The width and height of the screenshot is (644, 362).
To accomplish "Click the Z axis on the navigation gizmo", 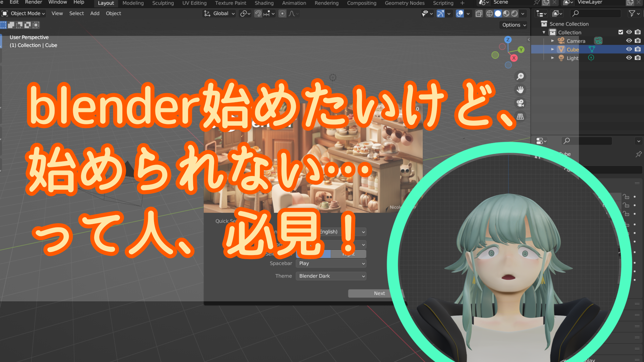I will [508, 40].
